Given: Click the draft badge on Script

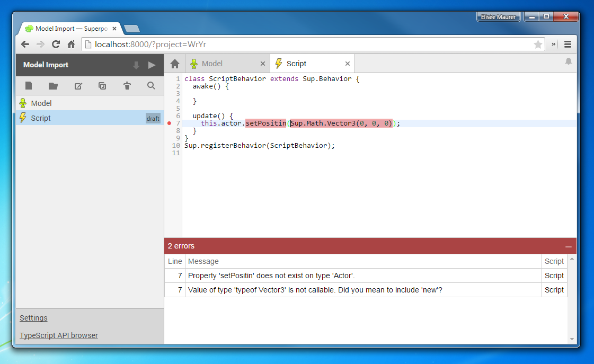Looking at the screenshot, I should click(153, 118).
